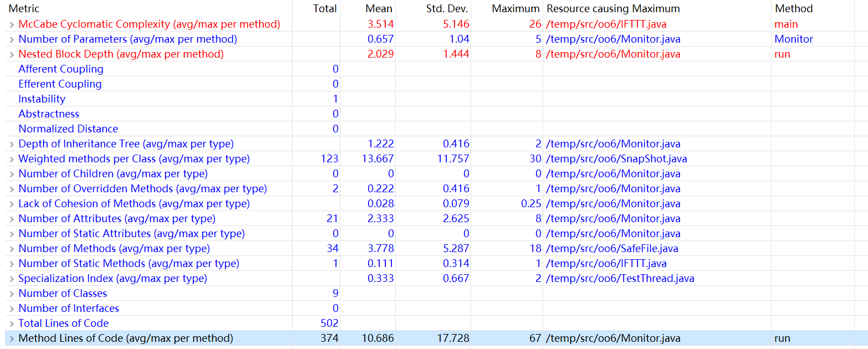Expand the Number of Classes row
868x349 pixels.
[x=11, y=294]
